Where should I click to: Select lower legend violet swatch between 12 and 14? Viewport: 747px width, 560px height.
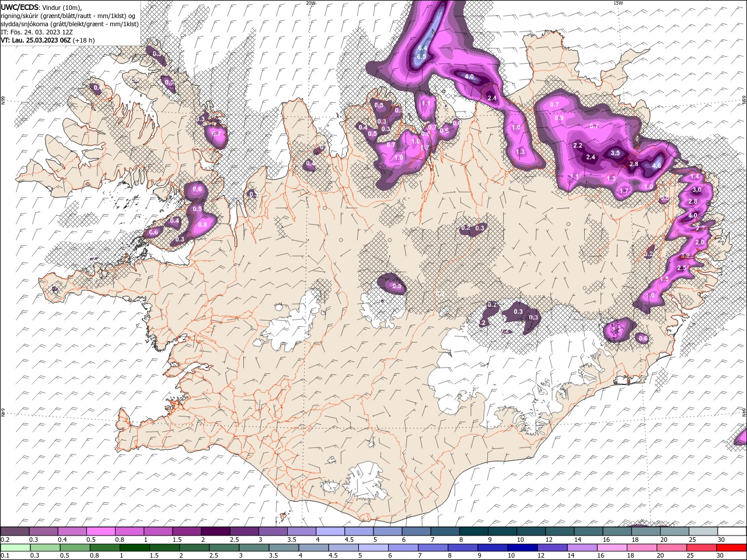(552, 547)
